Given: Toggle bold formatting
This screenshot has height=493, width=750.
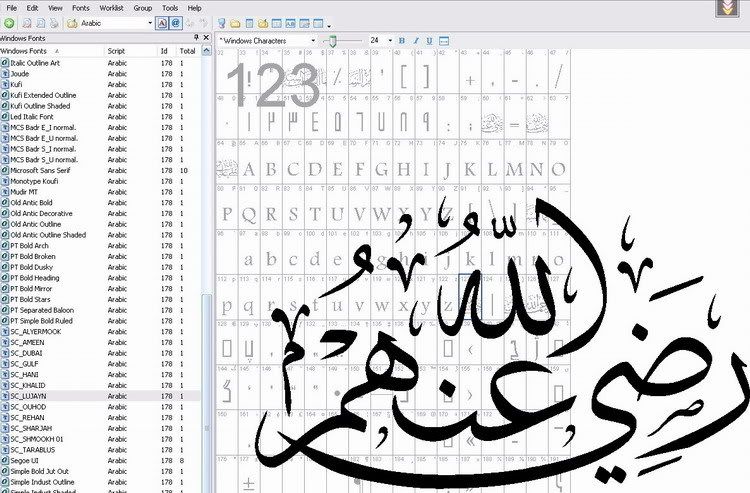Looking at the screenshot, I should click(x=402, y=41).
